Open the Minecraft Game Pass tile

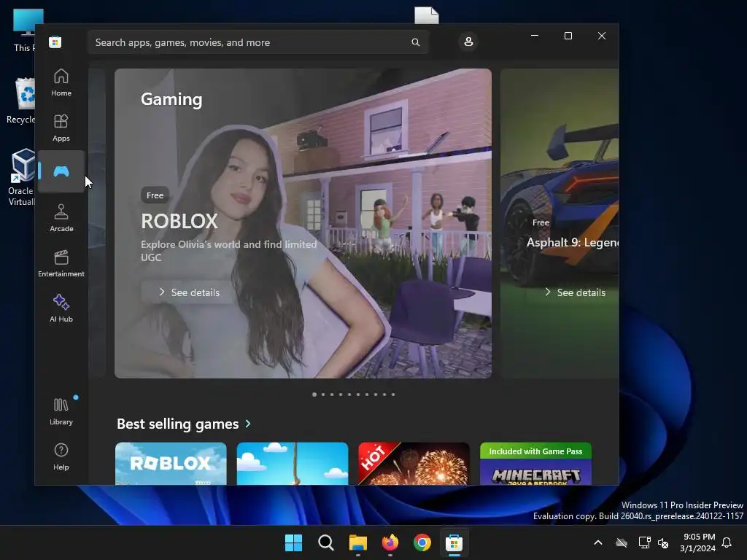[x=535, y=463]
